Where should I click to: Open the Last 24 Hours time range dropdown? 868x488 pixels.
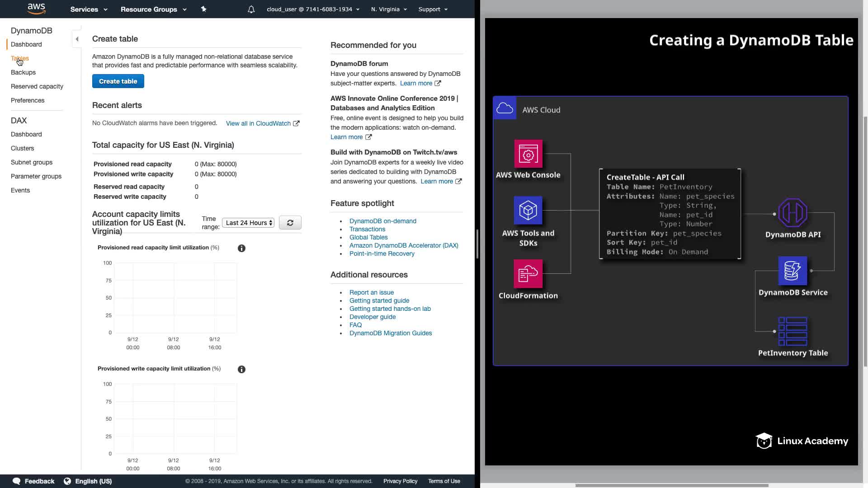point(248,223)
